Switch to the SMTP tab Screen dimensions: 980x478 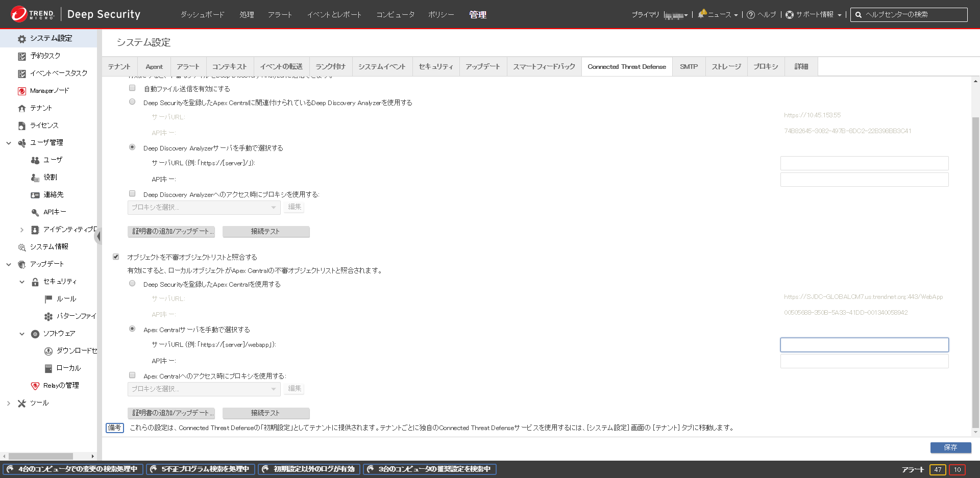[x=689, y=67]
